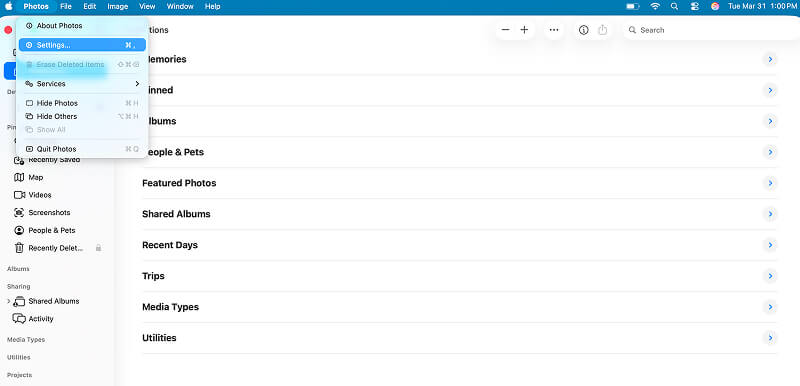Viewport: 800px width, 386px height.
Task: Choose Hide Others menu entry
Action: (82, 116)
